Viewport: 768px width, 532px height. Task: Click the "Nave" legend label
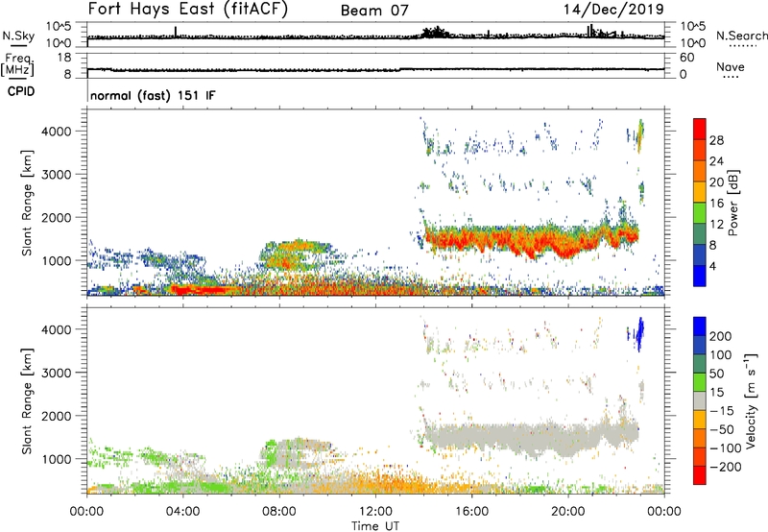(x=731, y=66)
